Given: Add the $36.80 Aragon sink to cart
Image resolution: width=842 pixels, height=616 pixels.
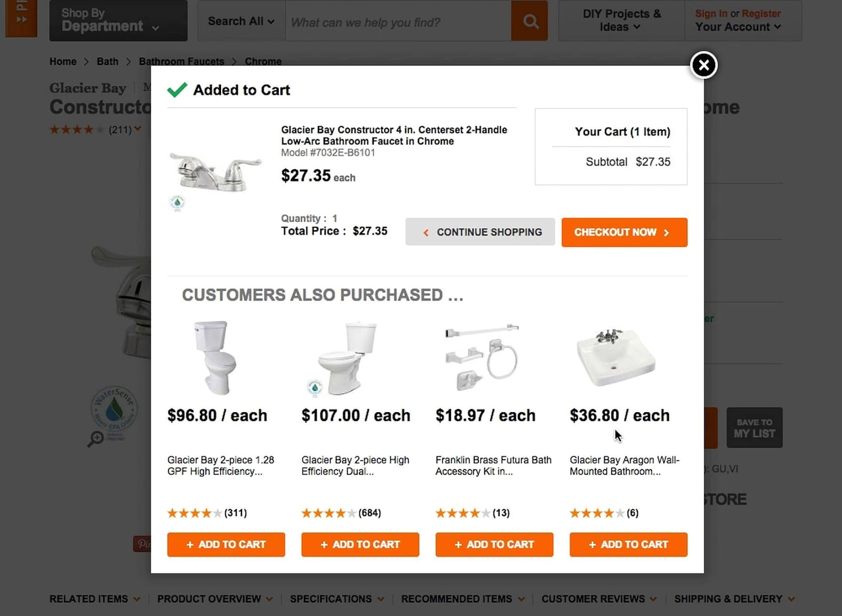Looking at the screenshot, I should coord(628,544).
